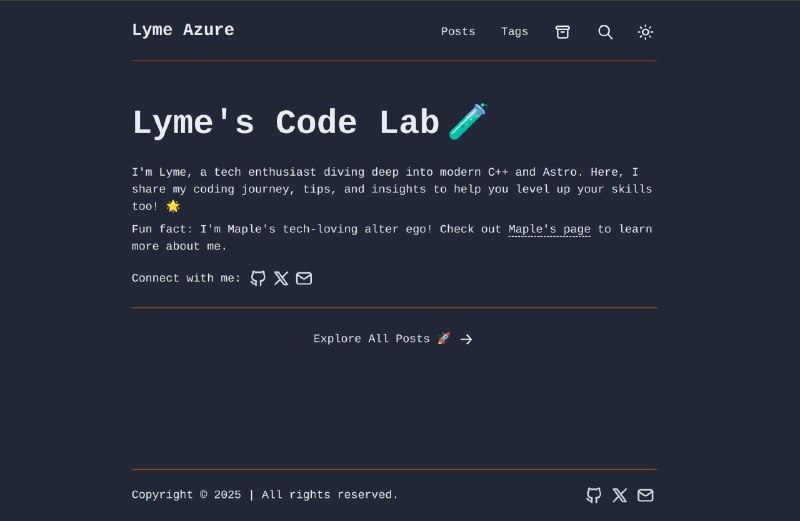Toggle light/dark theme with the sun icon
Screen dimensions: 800x521
pos(646,32)
